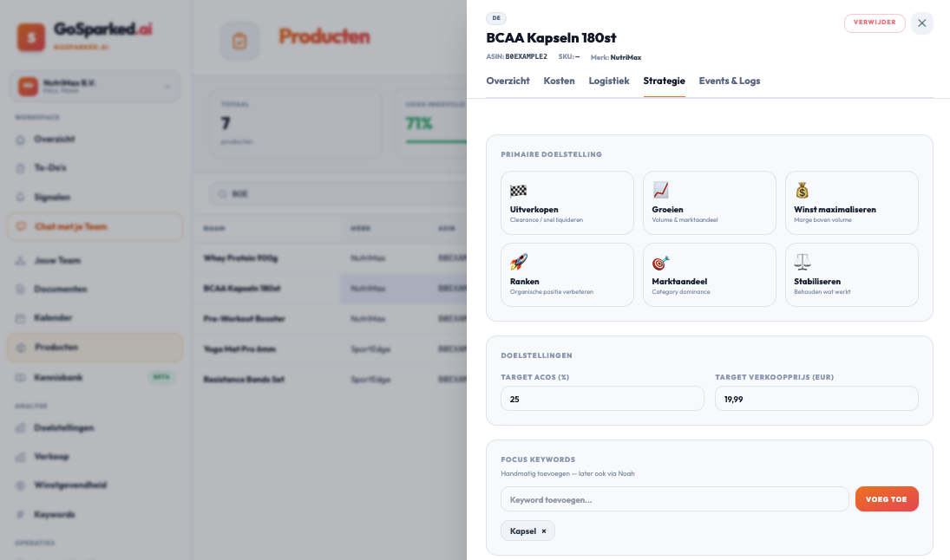Choose Winst maximaliseren strategy
Image resolution: width=950 pixels, height=560 pixels.
tap(851, 202)
